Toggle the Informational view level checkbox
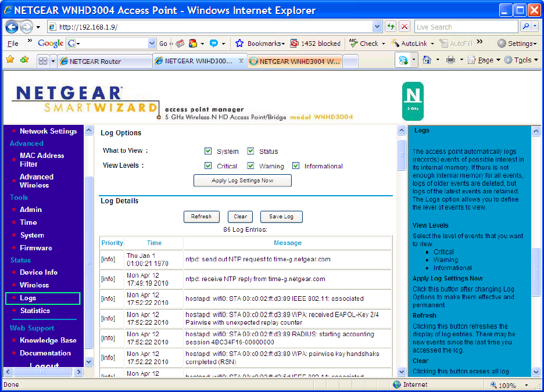 click(x=296, y=166)
